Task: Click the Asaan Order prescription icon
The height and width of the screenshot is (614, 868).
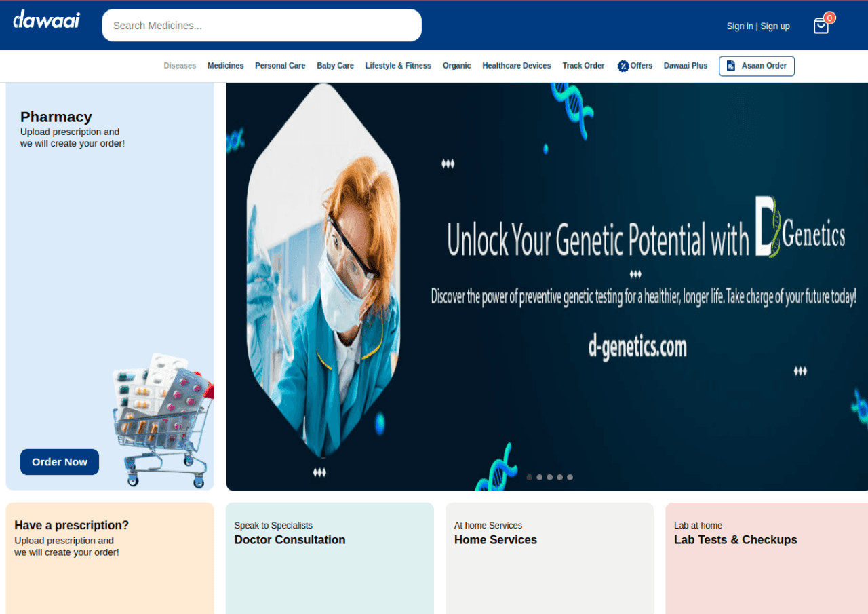Action: coord(730,66)
